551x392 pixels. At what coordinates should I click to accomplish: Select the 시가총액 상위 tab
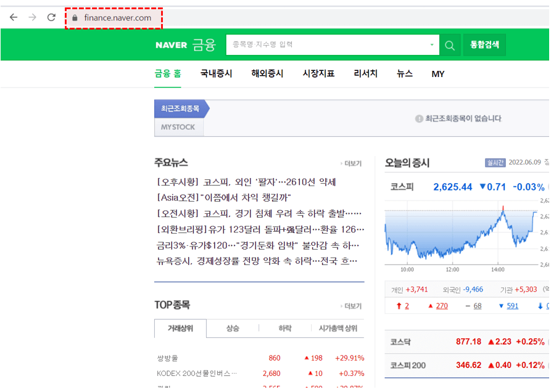click(x=338, y=329)
